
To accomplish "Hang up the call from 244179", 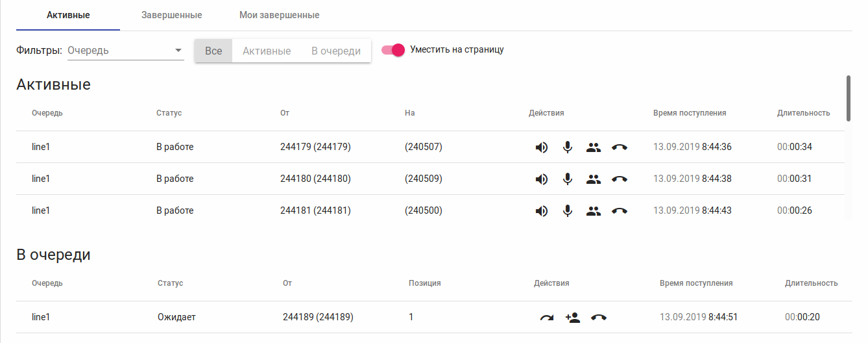I will tap(620, 147).
